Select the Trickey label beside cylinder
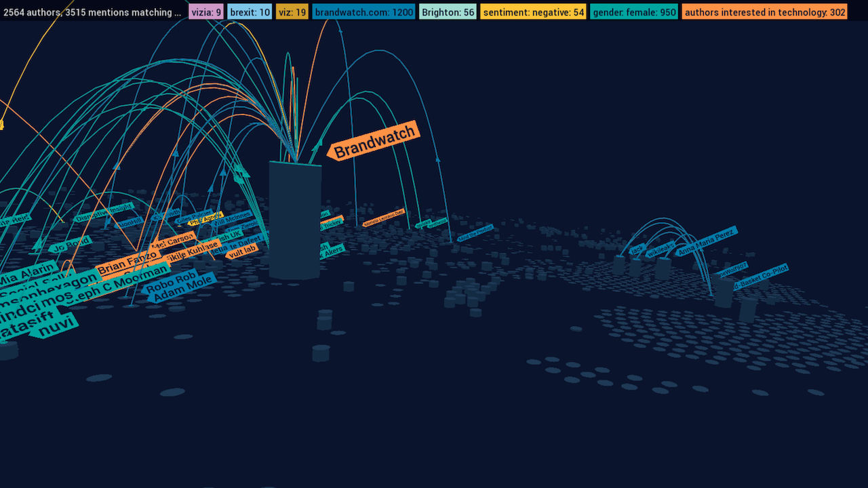The image size is (868, 488). [x=332, y=224]
